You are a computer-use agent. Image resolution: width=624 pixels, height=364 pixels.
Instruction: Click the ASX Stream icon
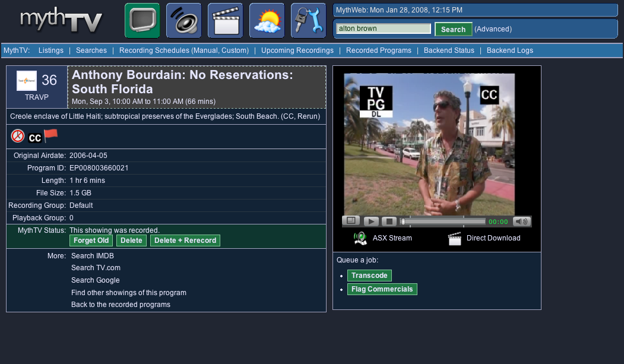point(360,238)
